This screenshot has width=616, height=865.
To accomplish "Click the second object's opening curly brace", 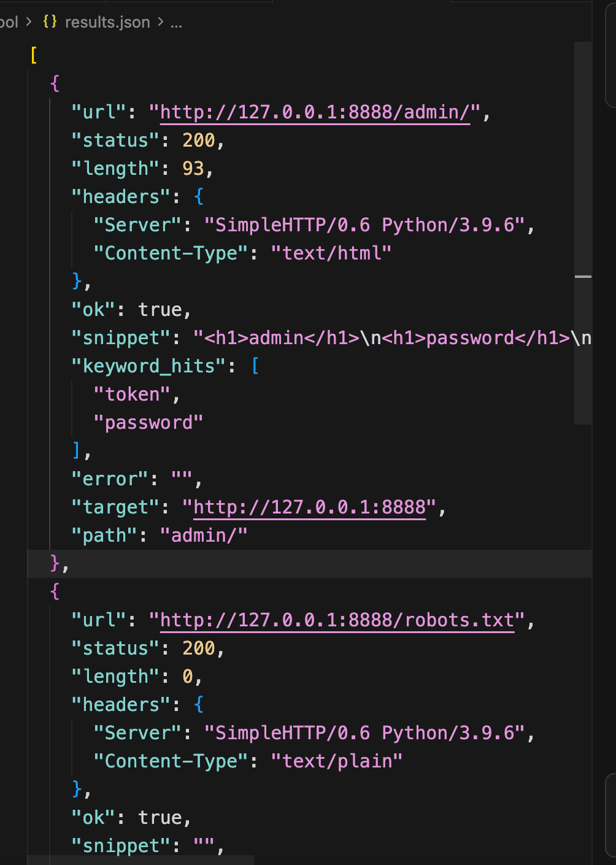I will 55,591.
